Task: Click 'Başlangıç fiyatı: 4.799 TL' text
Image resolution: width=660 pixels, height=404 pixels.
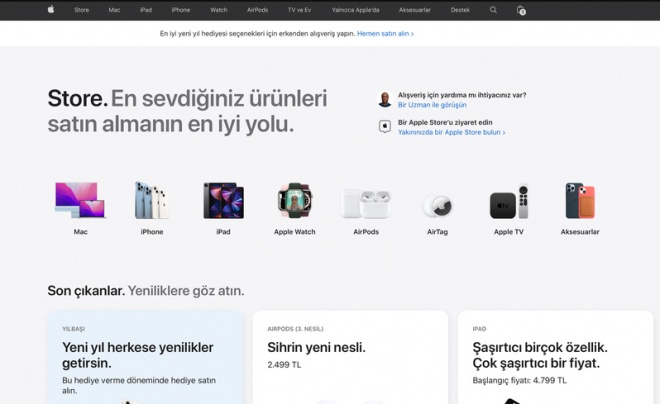Action: pyautogui.click(x=519, y=380)
